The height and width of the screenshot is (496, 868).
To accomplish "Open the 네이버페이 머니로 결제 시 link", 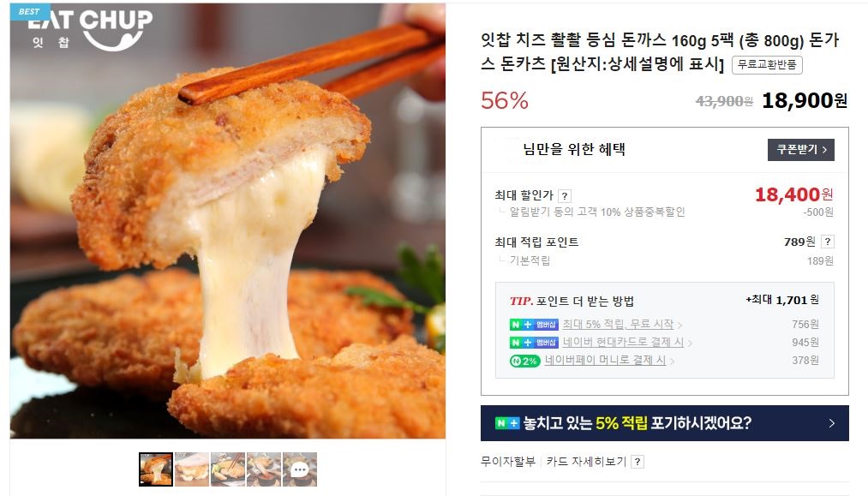I will point(605,361).
